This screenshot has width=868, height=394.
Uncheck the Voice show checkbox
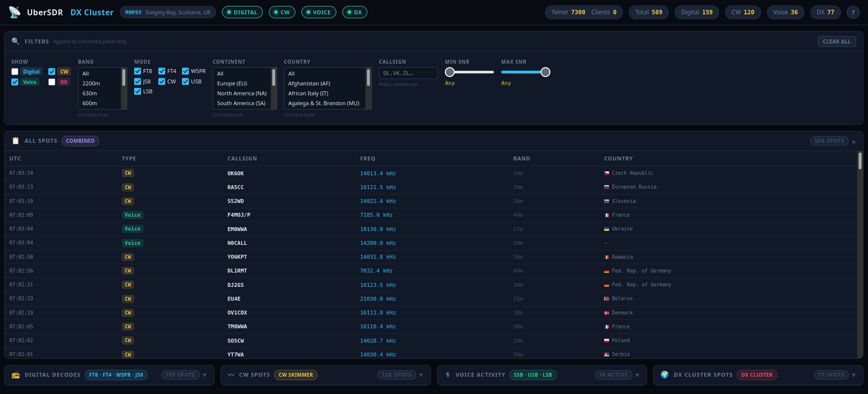15,82
